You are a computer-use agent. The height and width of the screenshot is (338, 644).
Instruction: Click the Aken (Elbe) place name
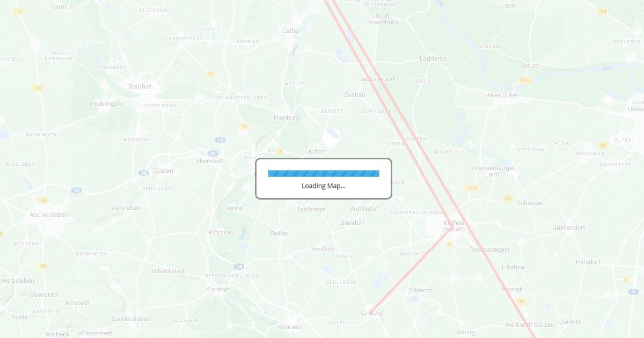pos(503,95)
